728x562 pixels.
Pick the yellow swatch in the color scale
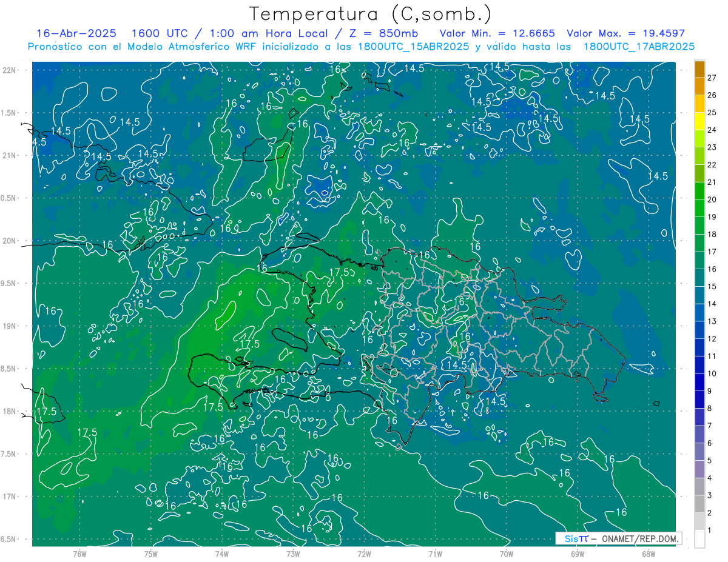(x=699, y=121)
